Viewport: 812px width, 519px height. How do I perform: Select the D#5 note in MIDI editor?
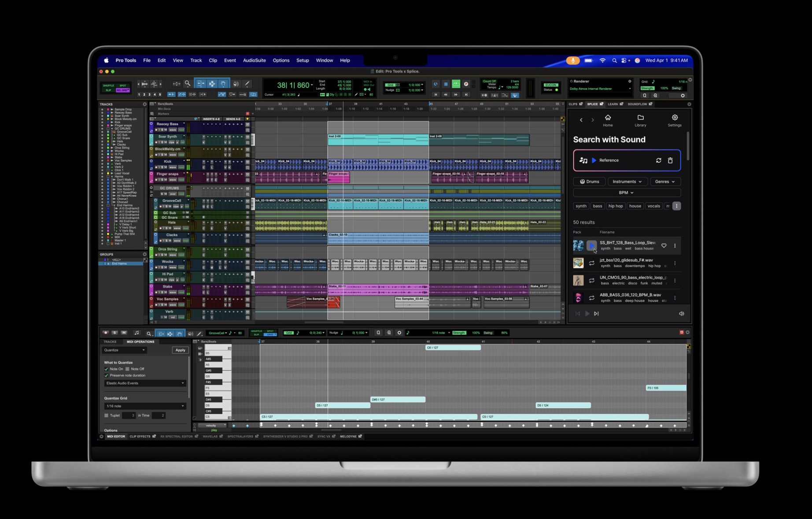(398, 400)
